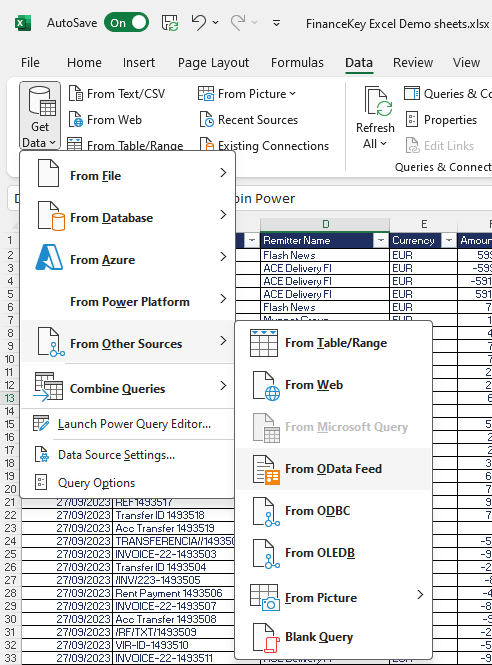The width and height of the screenshot is (492, 665).
Task: Expand the From Azure submenu
Action: (x=128, y=260)
